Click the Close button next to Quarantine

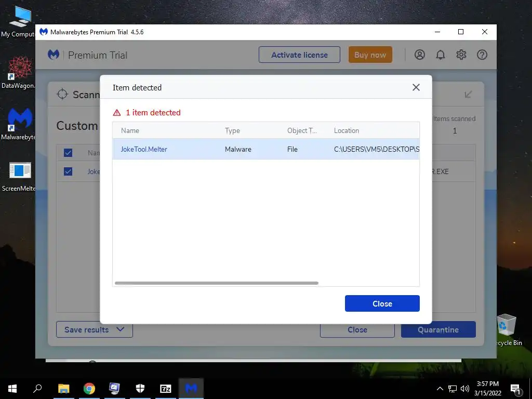357,329
